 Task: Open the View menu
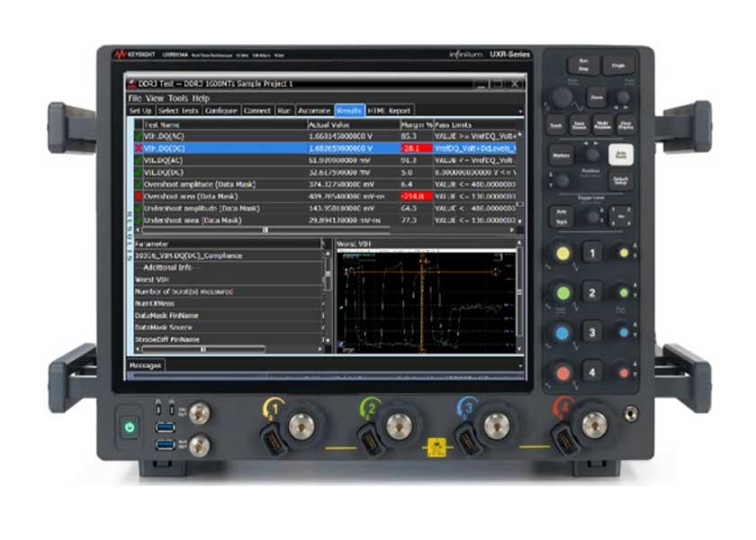point(154,98)
